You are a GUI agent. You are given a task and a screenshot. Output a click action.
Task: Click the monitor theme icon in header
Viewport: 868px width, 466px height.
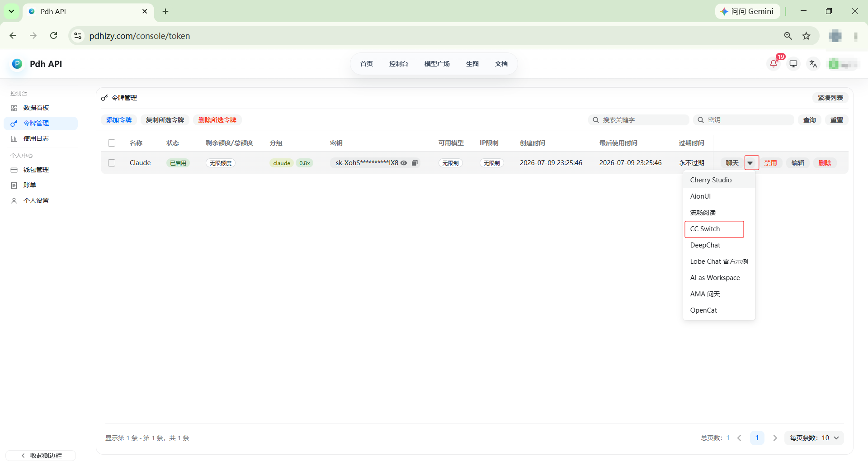coord(793,64)
